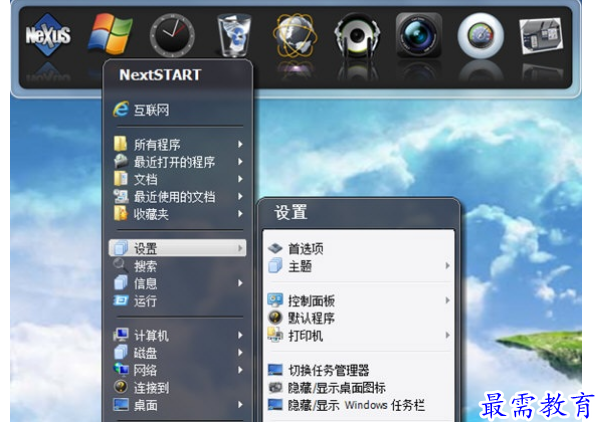
Task: Click the icon beside 最近打开的程序
Action: [121, 161]
